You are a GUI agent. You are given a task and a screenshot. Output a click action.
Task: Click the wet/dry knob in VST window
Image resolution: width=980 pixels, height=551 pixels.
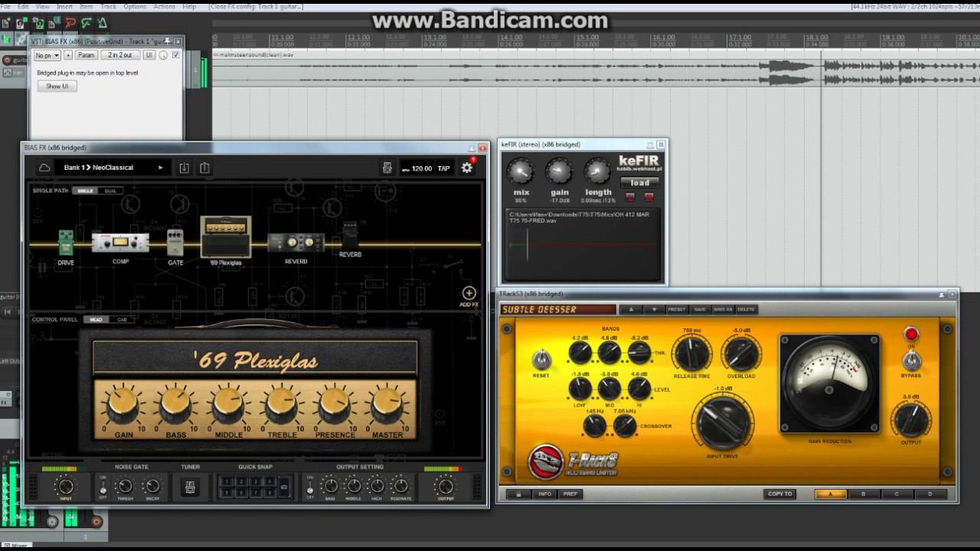pos(163,55)
